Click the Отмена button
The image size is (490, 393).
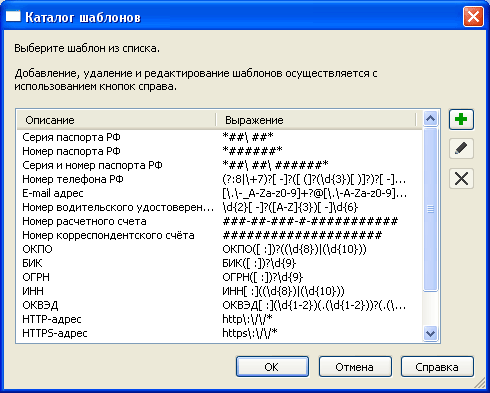(x=355, y=367)
